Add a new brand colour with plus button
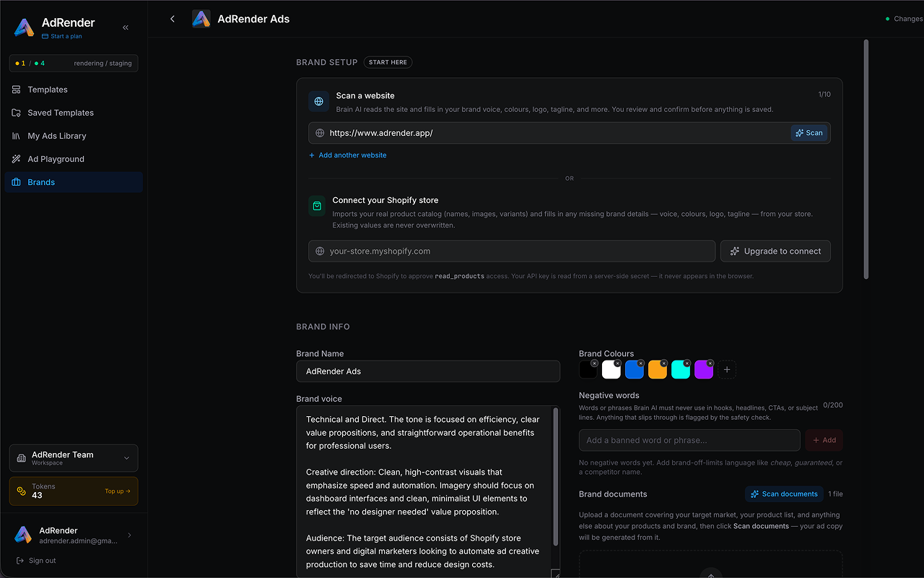The image size is (924, 578). coord(727,370)
